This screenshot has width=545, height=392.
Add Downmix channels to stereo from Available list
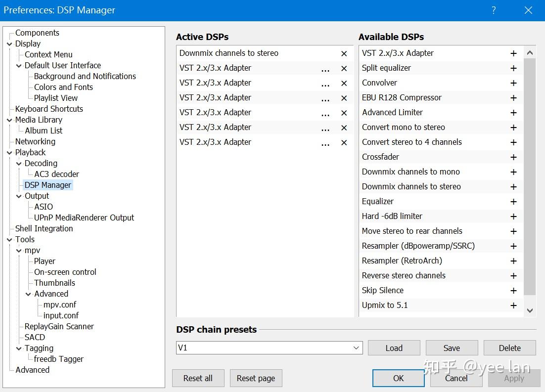pyautogui.click(x=513, y=187)
